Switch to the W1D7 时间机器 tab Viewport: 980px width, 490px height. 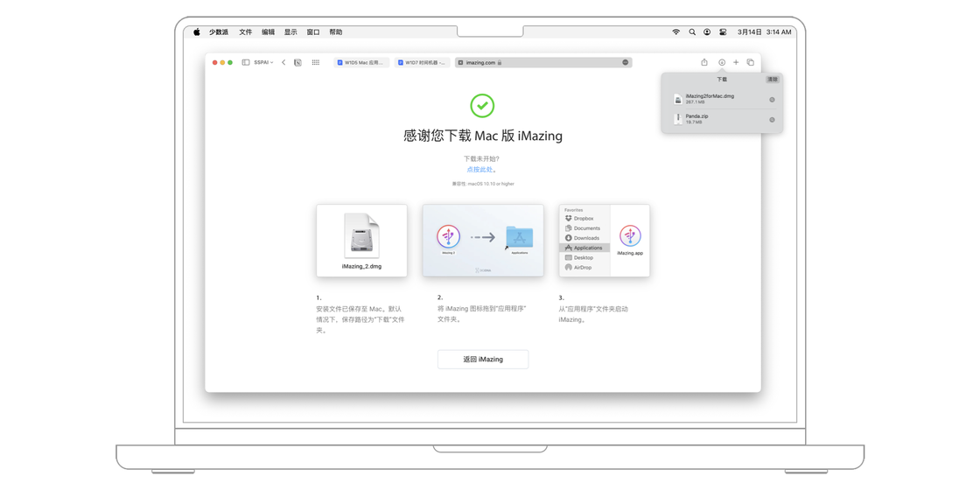[x=422, y=62]
